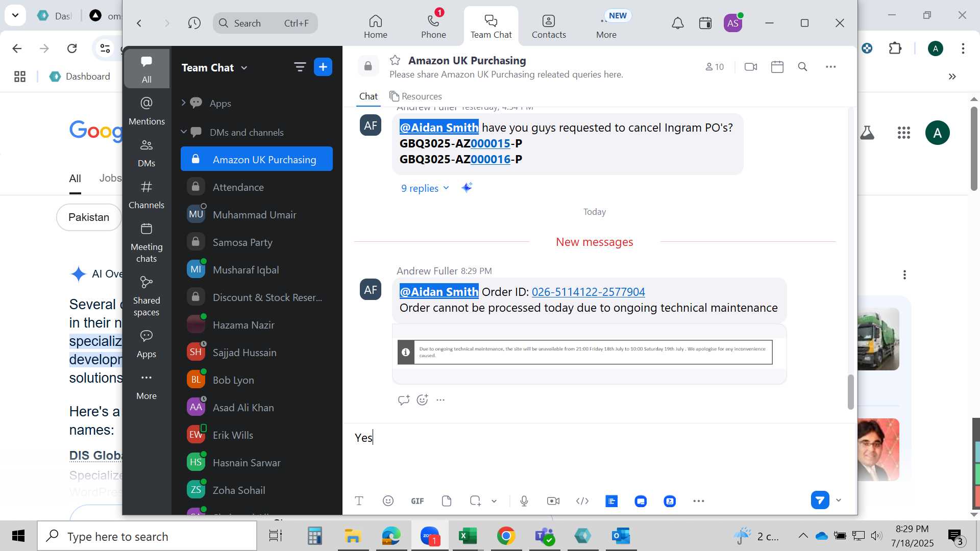Image resolution: width=980 pixels, height=551 pixels.
Task: Open the More tab with NEW badge
Action: [606, 27]
